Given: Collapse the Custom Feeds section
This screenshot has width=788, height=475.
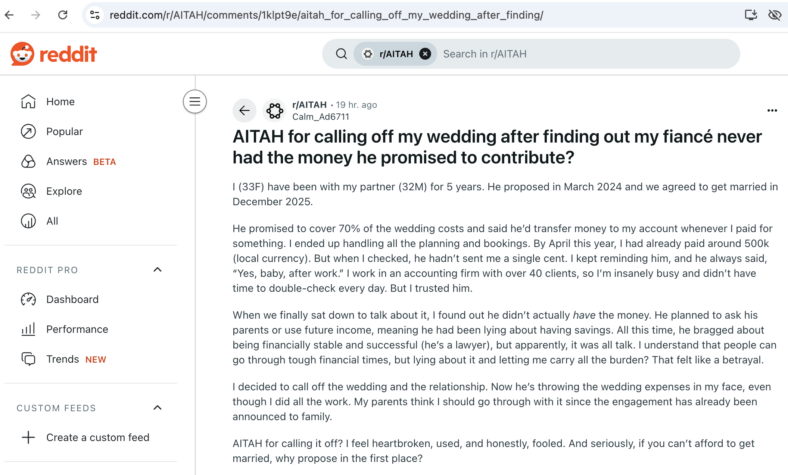Looking at the screenshot, I should tap(157, 408).
